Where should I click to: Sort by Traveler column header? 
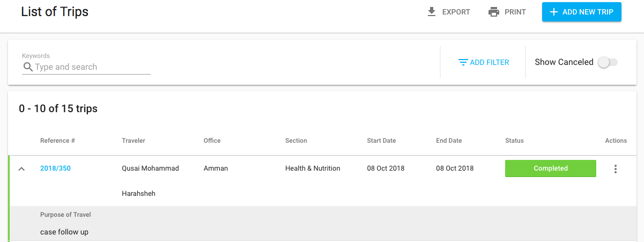(x=134, y=141)
